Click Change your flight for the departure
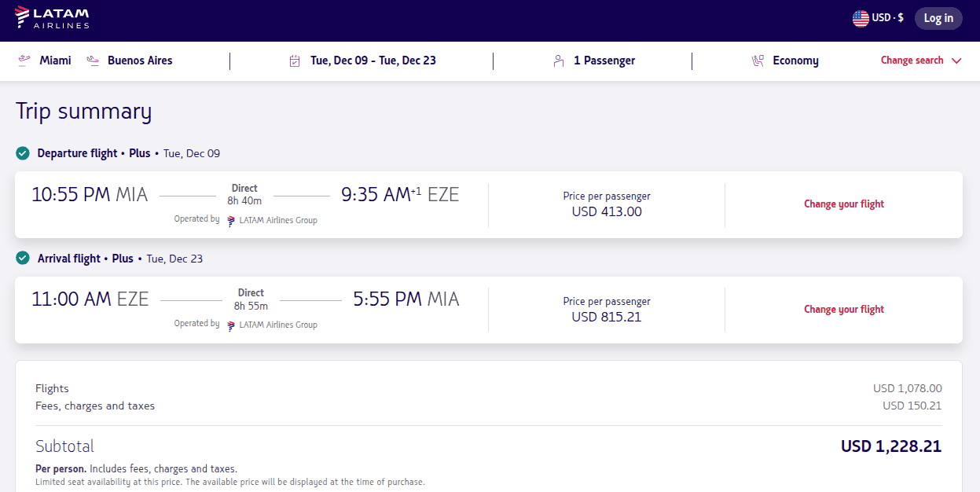 click(843, 204)
